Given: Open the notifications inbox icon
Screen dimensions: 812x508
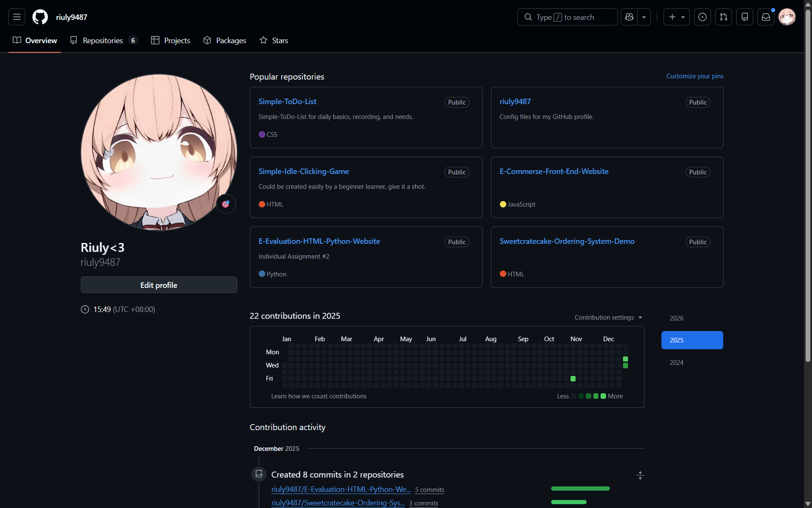Looking at the screenshot, I should (x=765, y=17).
